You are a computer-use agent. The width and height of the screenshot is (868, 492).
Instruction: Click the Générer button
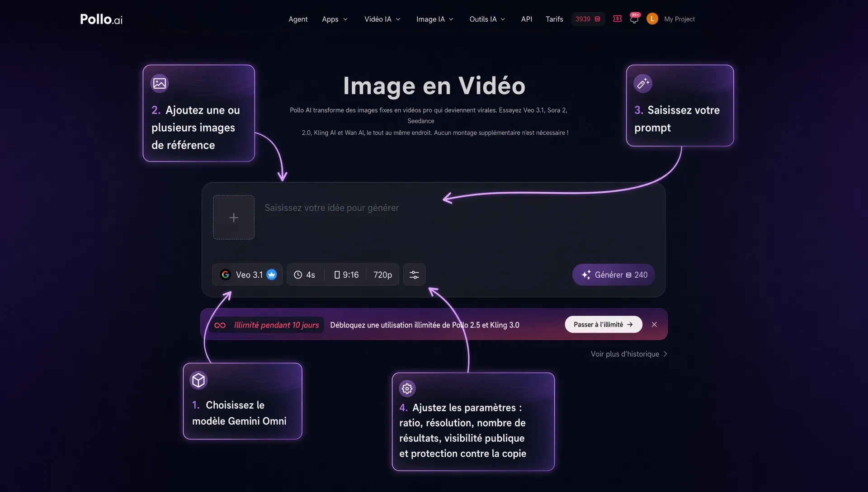click(x=613, y=274)
